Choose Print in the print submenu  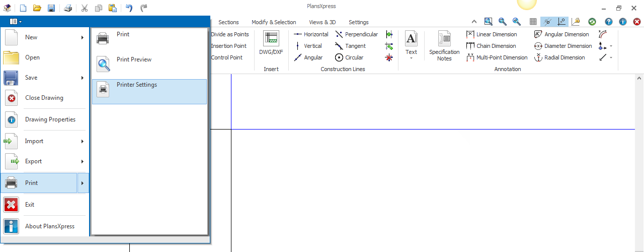(149, 41)
